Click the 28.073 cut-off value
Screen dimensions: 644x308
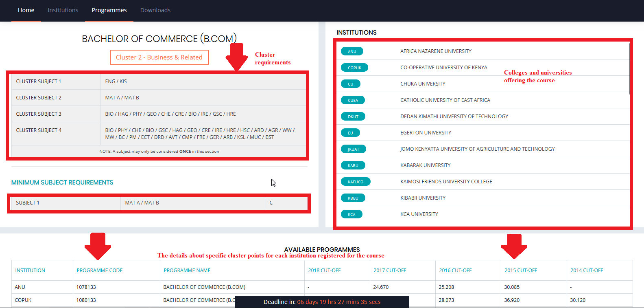446,300
